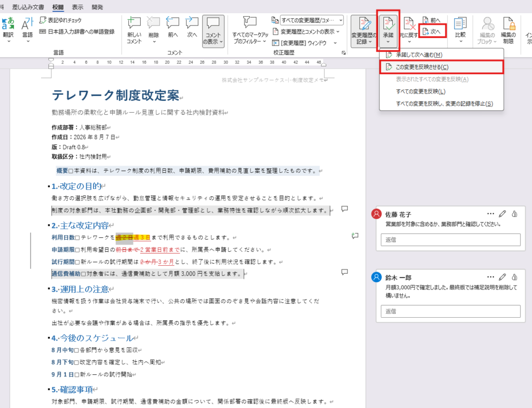Click 変更履歴とコメントの表示 button
This screenshot has width=532, height=408.
[x=305, y=32]
